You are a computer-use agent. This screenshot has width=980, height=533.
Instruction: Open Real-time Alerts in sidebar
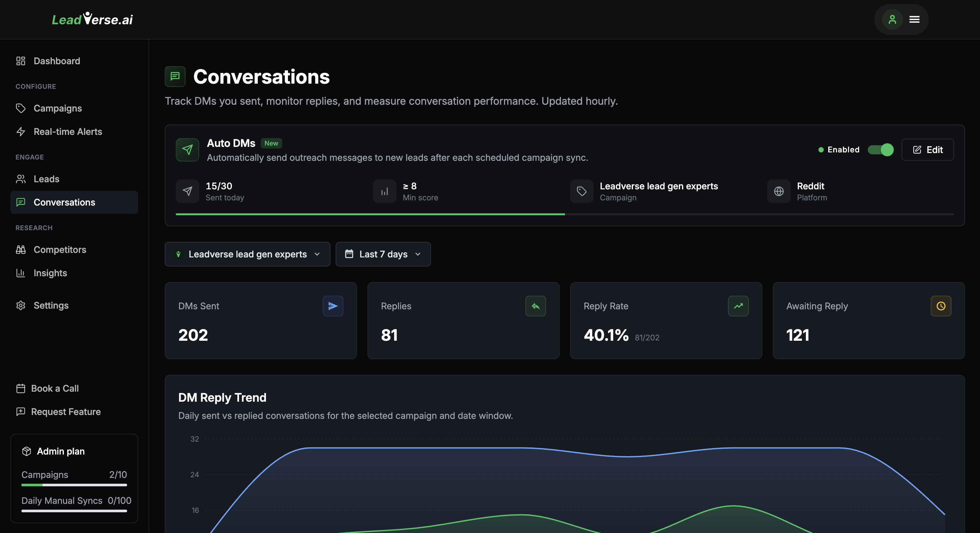point(68,132)
